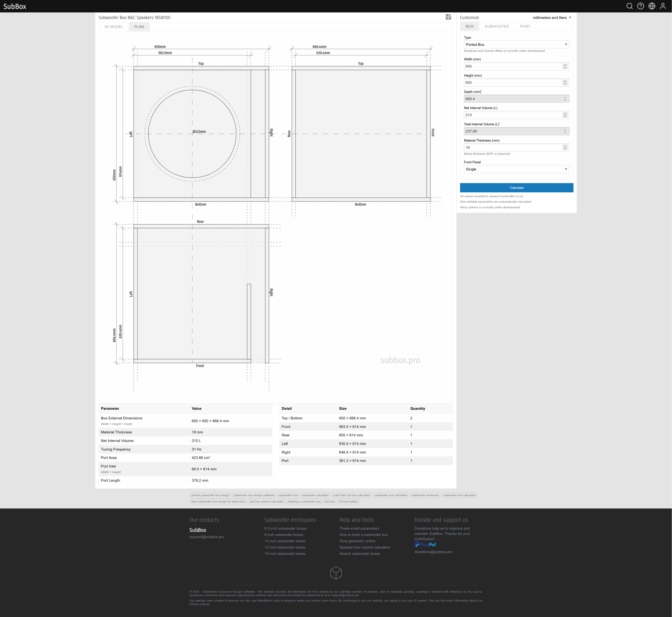The image size is (672, 617).
Task: Switch to the 3D MODEL tab
Action: pyautogui.click(x=114, y=27)
